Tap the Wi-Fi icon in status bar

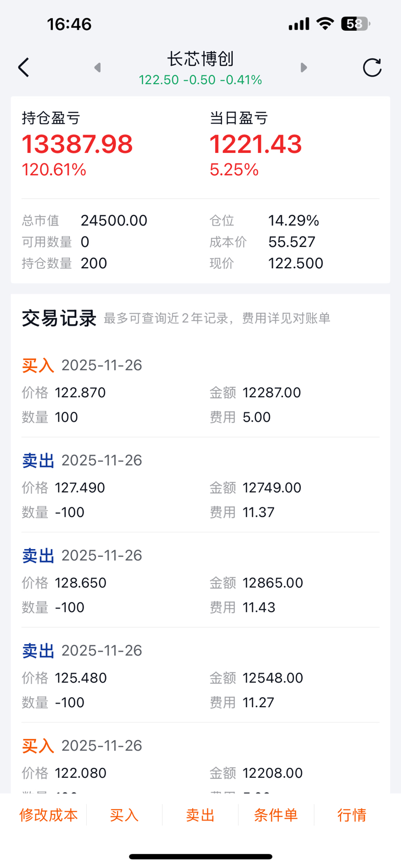coord(325,24)
